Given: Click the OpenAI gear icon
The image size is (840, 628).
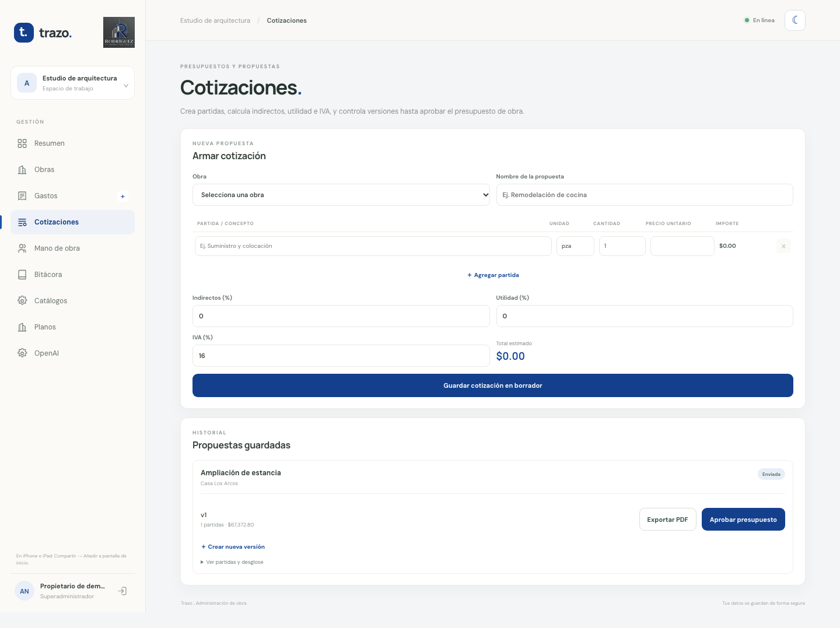Looking at the screenshot, I should coord(22,353).
